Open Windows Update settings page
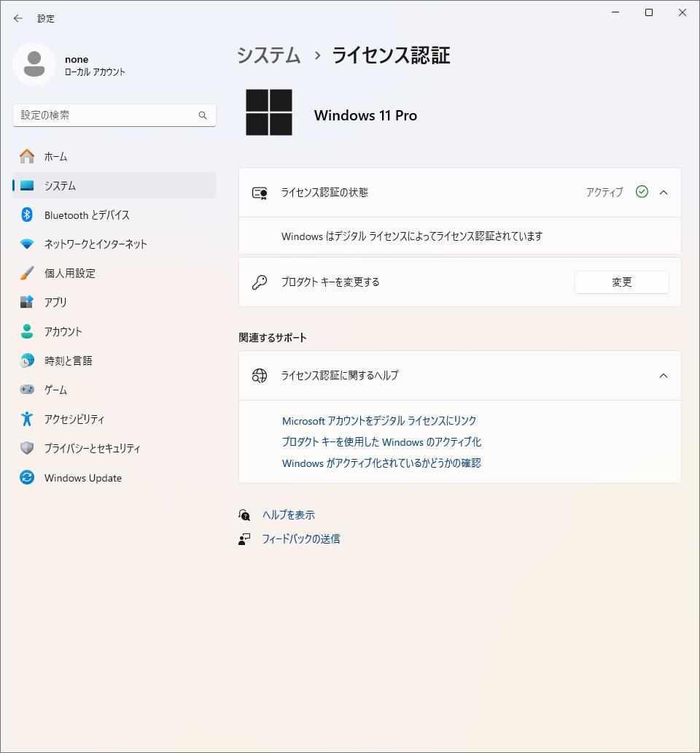The image size is (700, 753). tap(114, 477)
